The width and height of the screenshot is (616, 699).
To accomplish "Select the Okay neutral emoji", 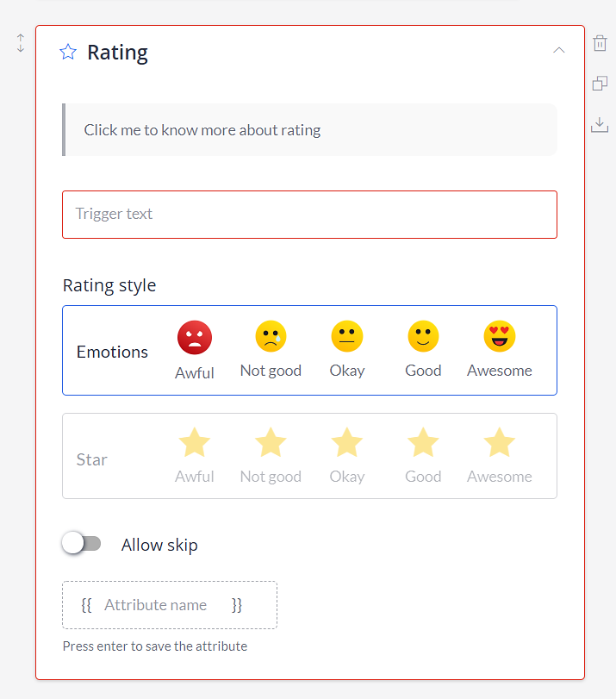I will pyautogui.click(x=347, y=336).
